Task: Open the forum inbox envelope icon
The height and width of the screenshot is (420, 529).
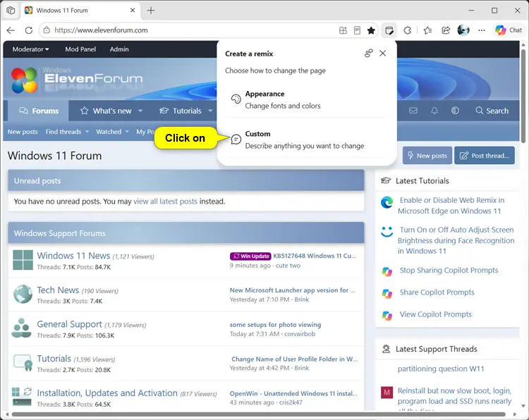Action: pyautogui.click(x=413, y=111)
